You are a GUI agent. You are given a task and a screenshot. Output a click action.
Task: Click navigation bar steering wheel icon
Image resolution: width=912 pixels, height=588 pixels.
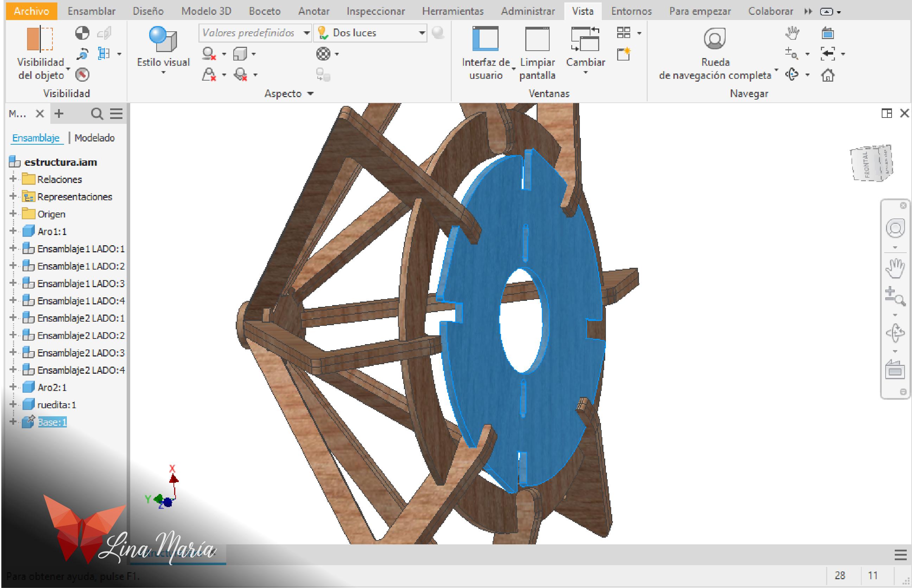pos(895,229)
